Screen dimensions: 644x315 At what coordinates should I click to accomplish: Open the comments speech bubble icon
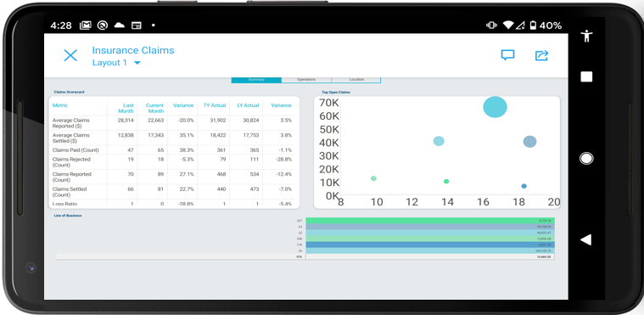[x=507, y=55]
